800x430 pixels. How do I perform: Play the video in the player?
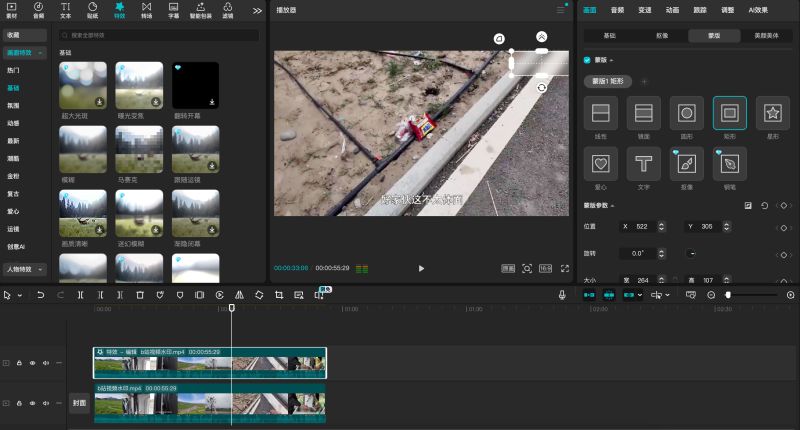tap(421, 268)
